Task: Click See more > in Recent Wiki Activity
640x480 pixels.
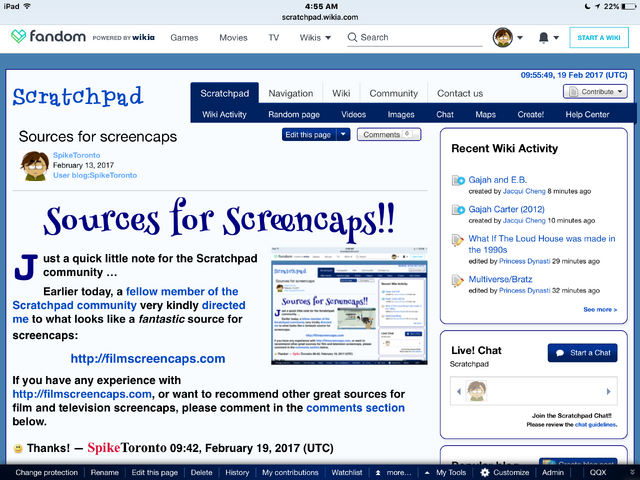Action: pos(600,309)
